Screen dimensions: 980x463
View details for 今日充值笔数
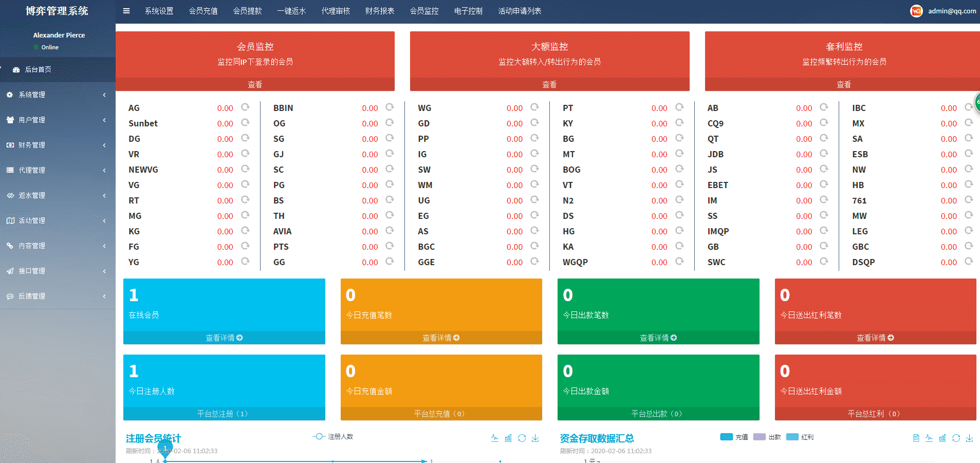pyautogui.click(x=441, y=338)
